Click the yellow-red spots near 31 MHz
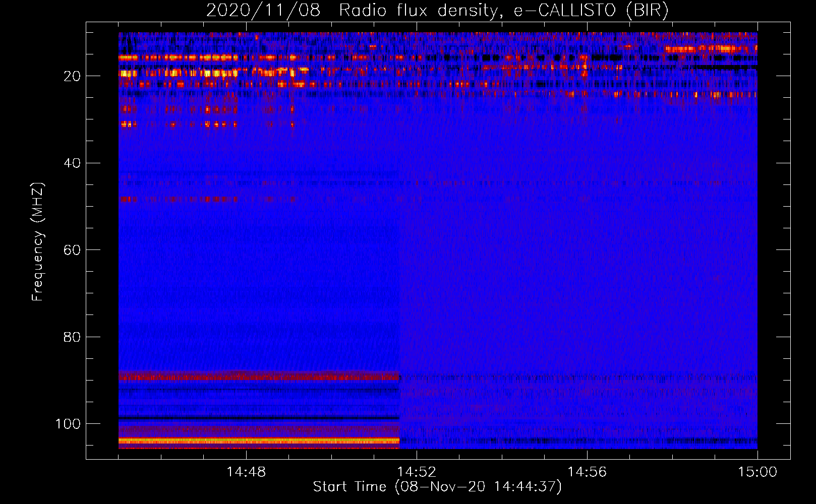816x504 pixels. tap(129, 124)
